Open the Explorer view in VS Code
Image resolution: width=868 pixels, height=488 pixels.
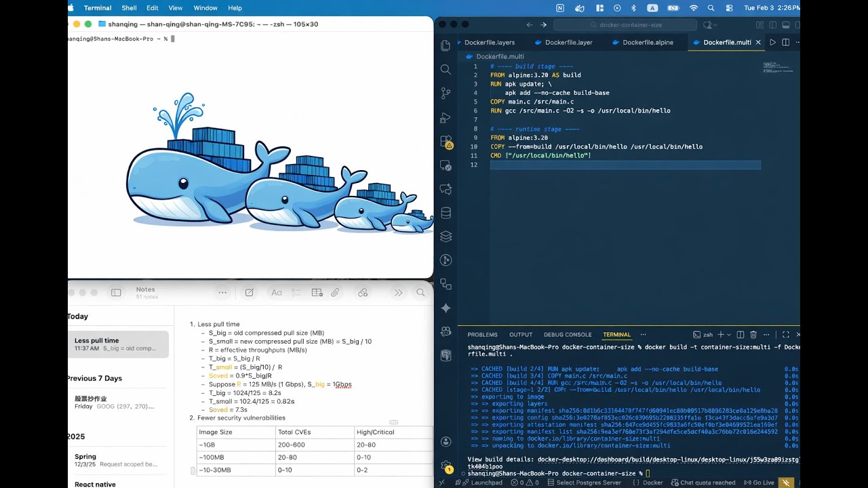pos(446,45)
